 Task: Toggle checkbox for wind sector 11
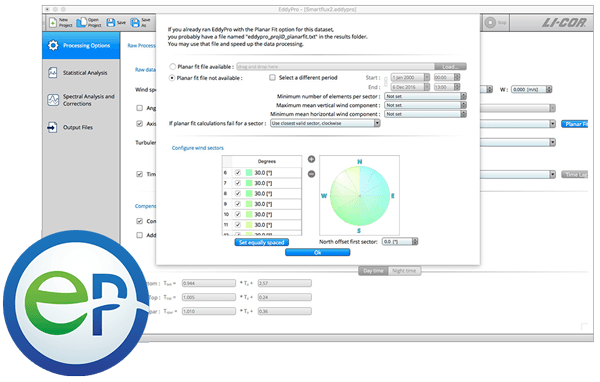(238, 225)
